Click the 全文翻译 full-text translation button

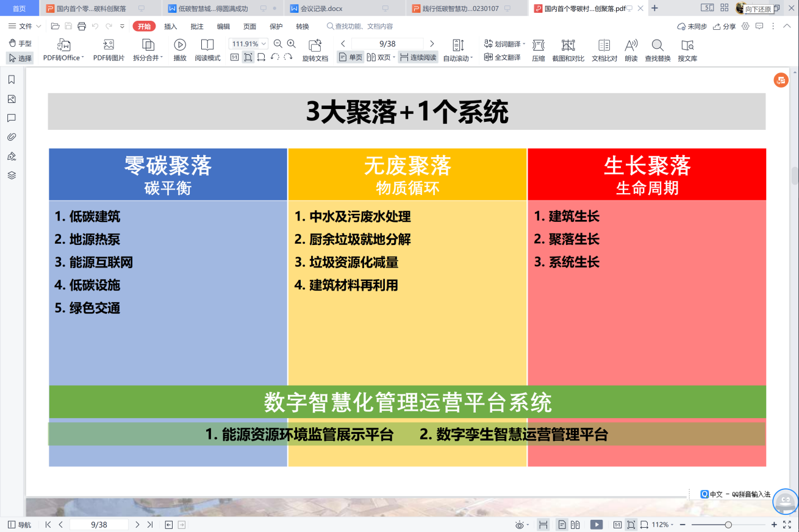(x=502, y=57)
